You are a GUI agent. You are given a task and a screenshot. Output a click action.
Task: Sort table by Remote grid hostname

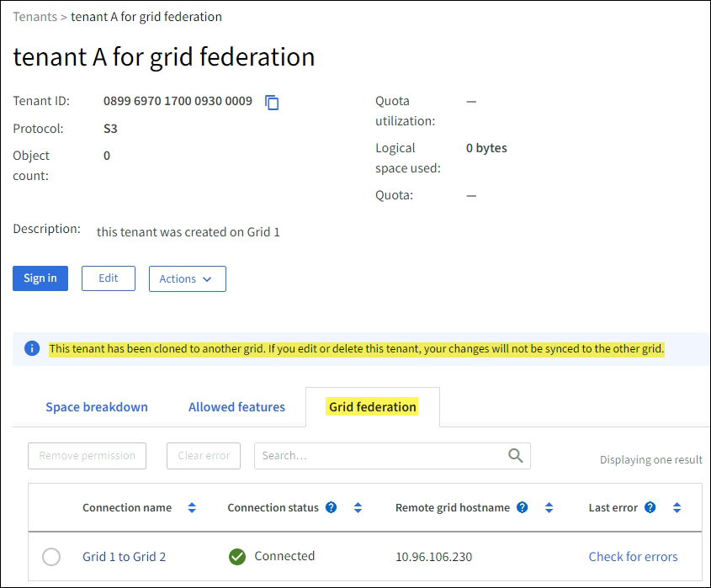549,507
